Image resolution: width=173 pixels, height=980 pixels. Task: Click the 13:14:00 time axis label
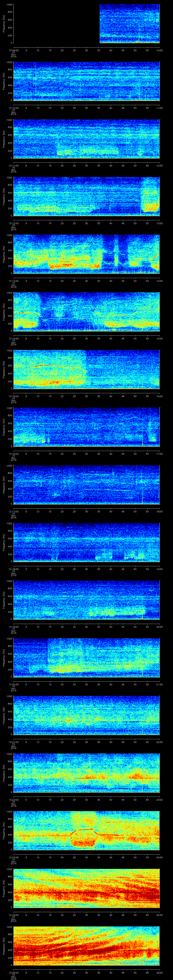tap(13, 339)
